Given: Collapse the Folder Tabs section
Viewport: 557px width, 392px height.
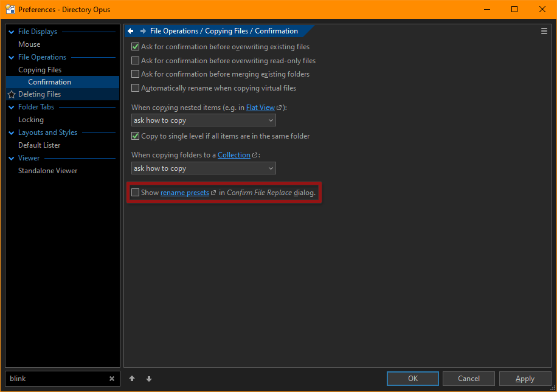Looking at the screenshot, I should click(12, 107).
